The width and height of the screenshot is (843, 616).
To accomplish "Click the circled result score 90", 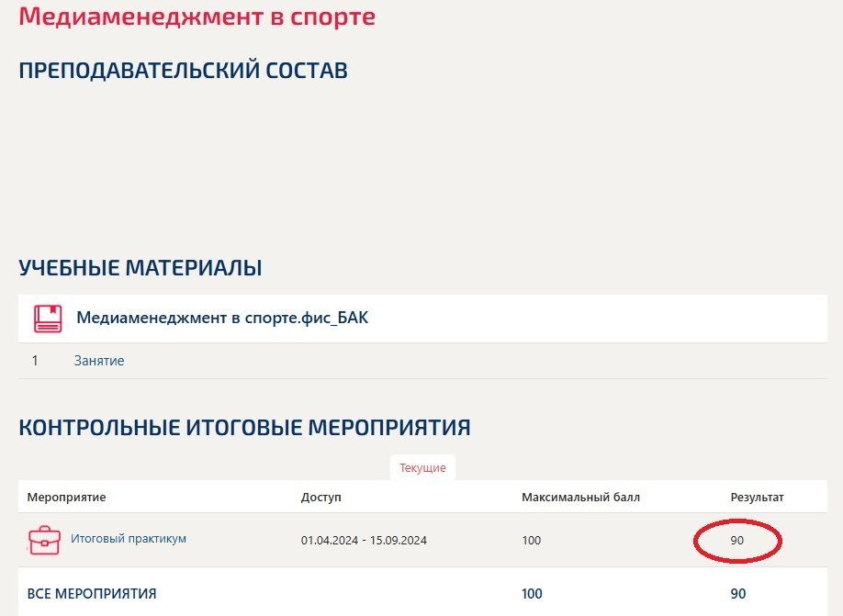I will click(737, 540).
